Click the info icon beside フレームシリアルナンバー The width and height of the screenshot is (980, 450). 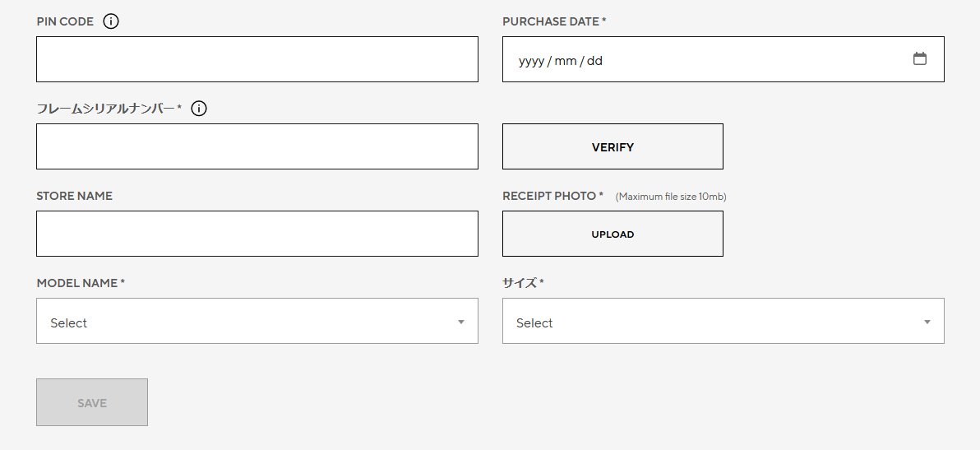click(199, 109)
